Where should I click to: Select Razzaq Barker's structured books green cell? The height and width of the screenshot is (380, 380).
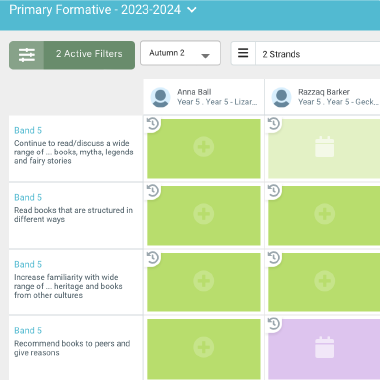[x=324, y=215]
